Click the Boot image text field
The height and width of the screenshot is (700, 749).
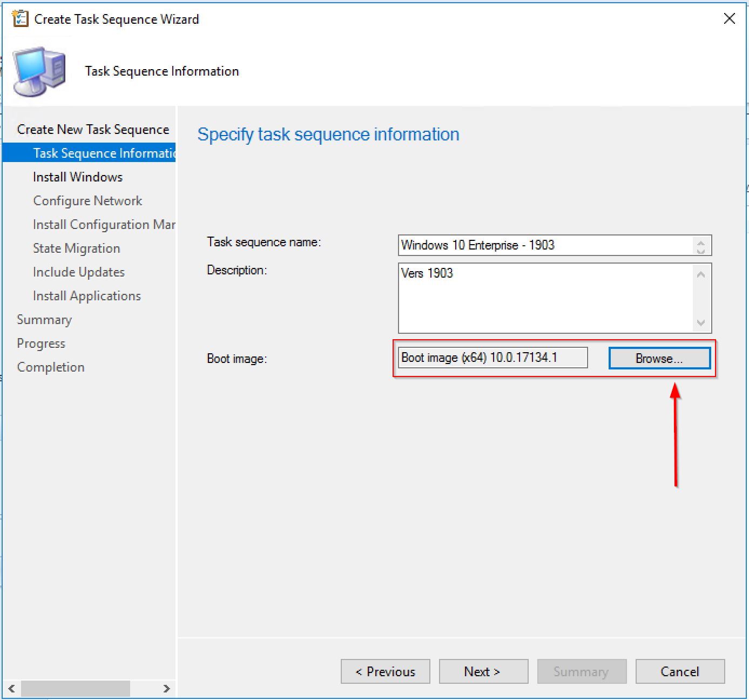492,358
